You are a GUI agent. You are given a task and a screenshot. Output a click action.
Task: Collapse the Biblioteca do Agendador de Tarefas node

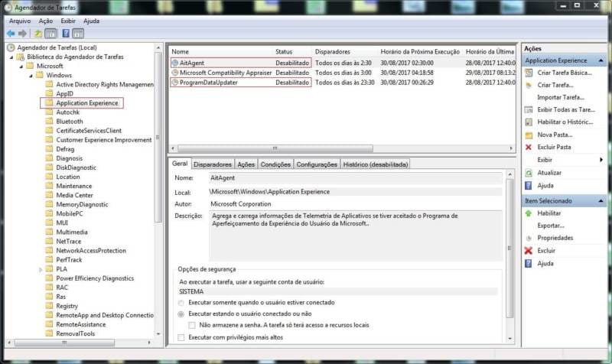(11, 57)
